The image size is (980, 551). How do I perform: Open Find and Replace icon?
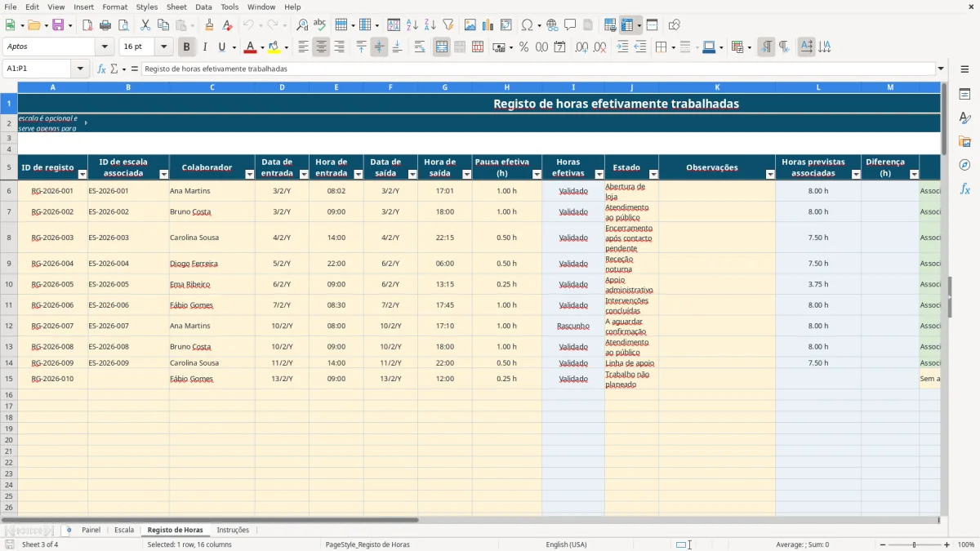(302, 25)
